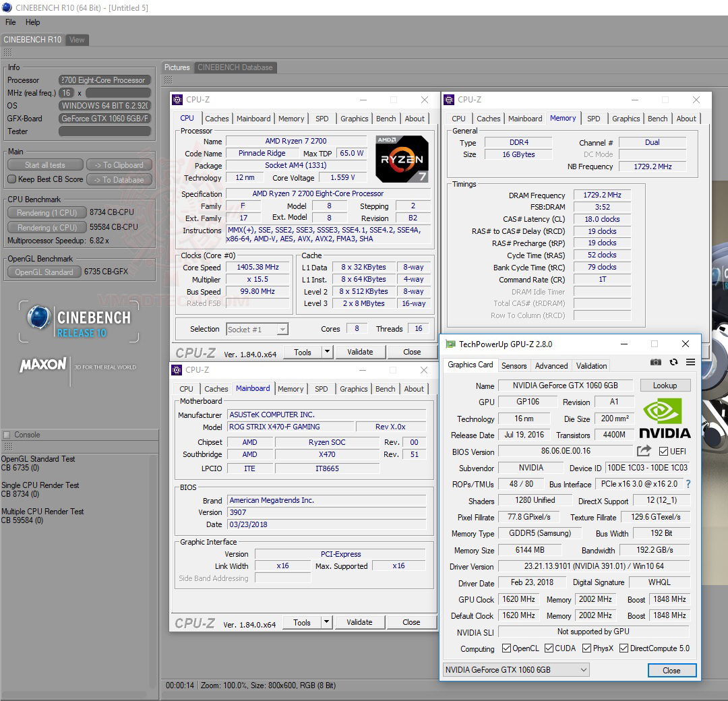Click the AMD Ryzen 7 logo in CPU-Z
This screenshot has height=701, width=728.
402,159
